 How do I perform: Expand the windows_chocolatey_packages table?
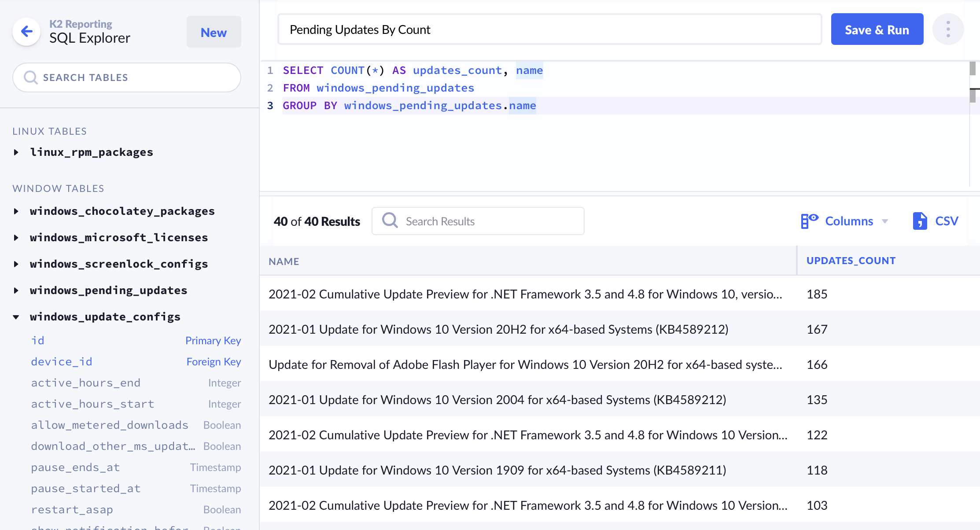pos(16,211)
